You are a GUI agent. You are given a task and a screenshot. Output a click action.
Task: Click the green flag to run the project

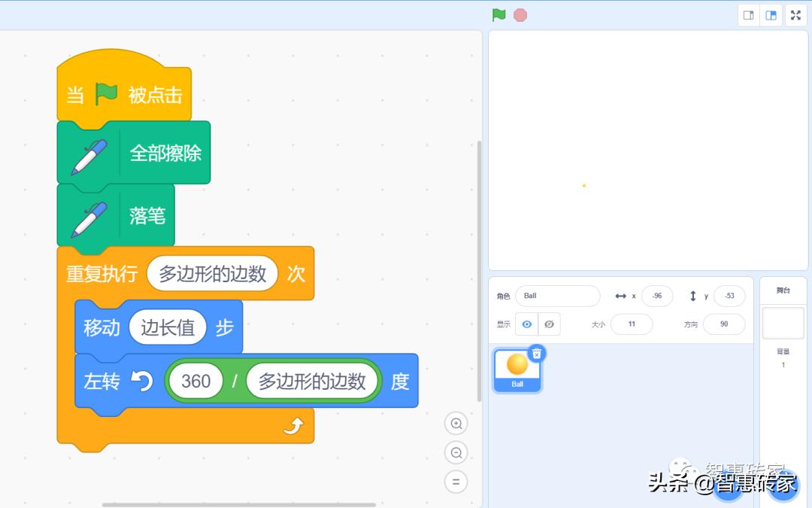[498, 14]
